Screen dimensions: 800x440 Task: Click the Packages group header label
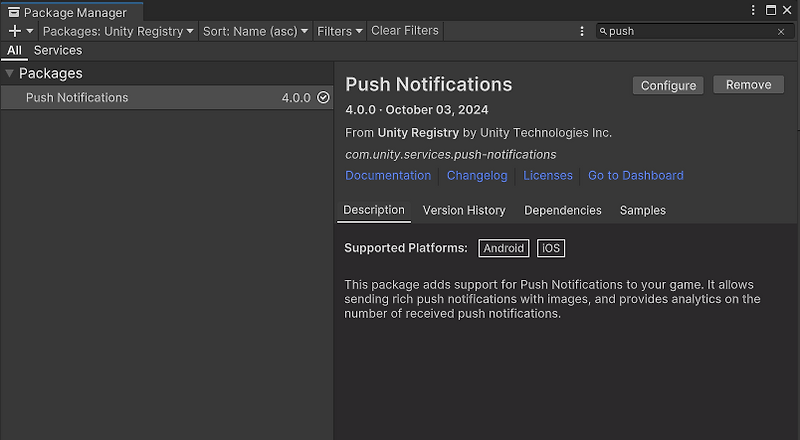[51, 74]
